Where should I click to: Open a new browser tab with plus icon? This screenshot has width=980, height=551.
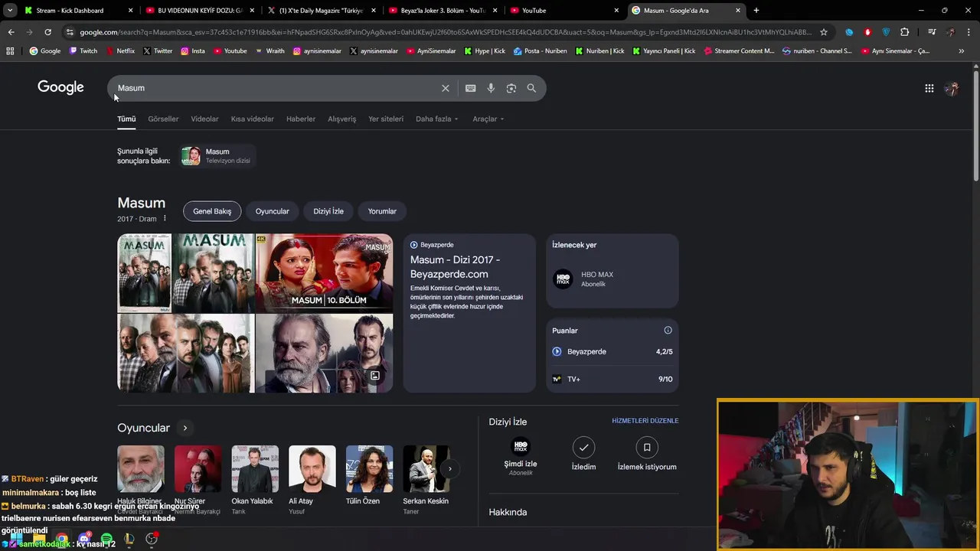[756, 10]
